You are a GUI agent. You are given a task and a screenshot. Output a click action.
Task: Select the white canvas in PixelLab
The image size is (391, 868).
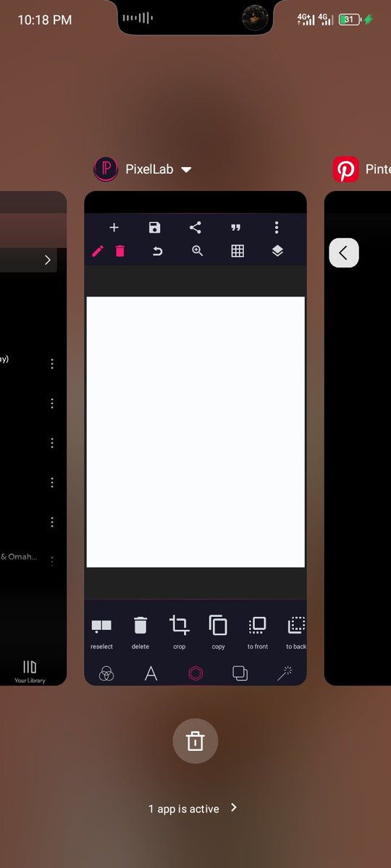195,432
